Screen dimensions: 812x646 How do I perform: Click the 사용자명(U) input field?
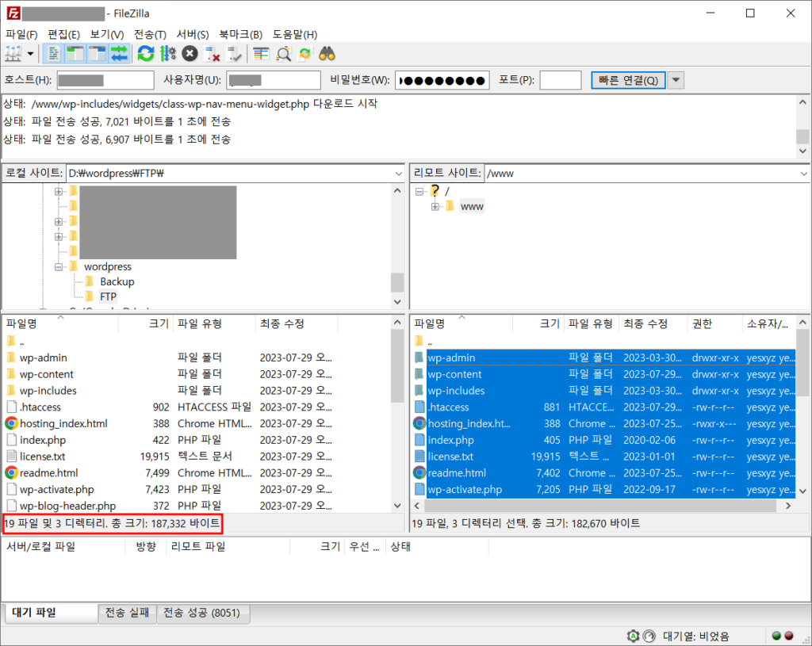[x=274, y=80]
